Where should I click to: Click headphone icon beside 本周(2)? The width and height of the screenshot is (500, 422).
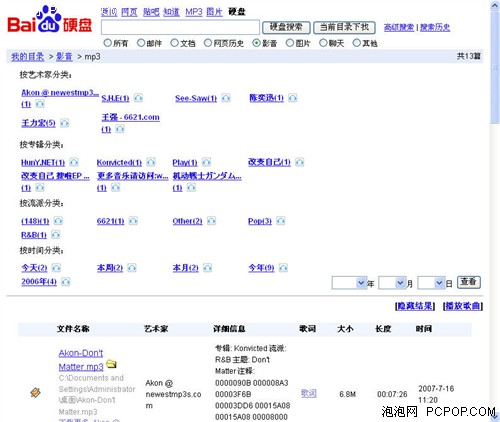click(132, 268)
